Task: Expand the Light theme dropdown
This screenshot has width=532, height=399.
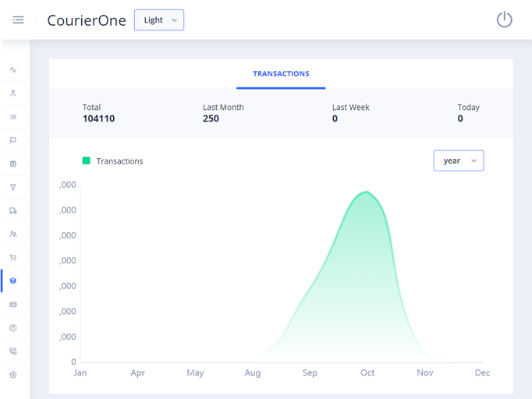Action: coord(159,20)
